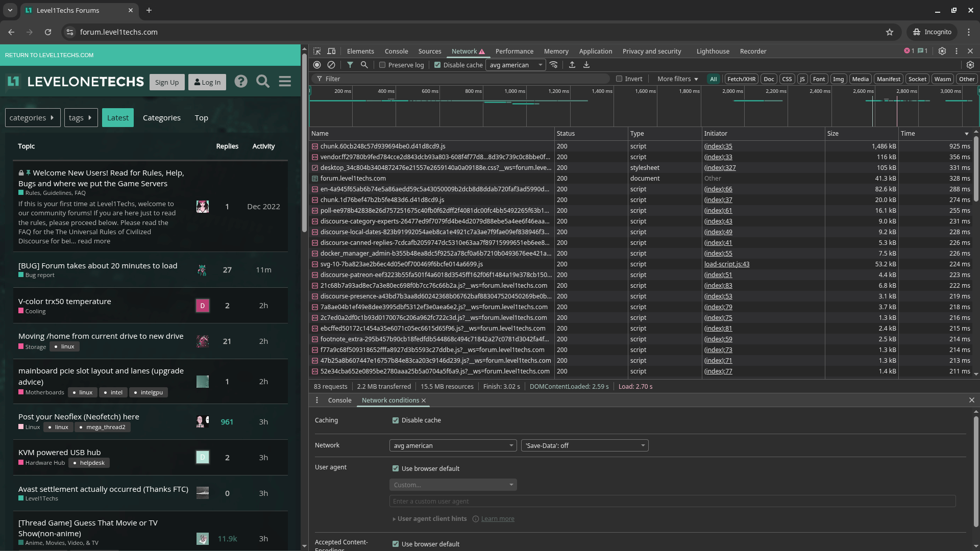
Task: Toggle the Invert filter checkbox
Action: click(x=619, y=79)
